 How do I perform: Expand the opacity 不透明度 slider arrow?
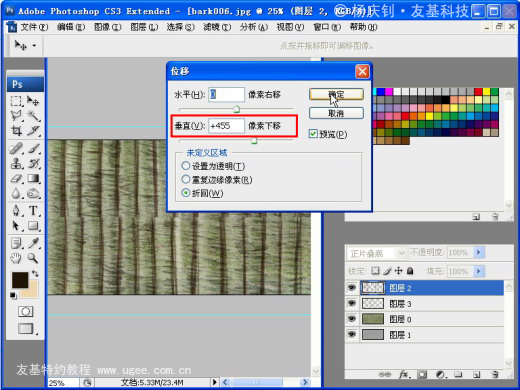[479, 253]
